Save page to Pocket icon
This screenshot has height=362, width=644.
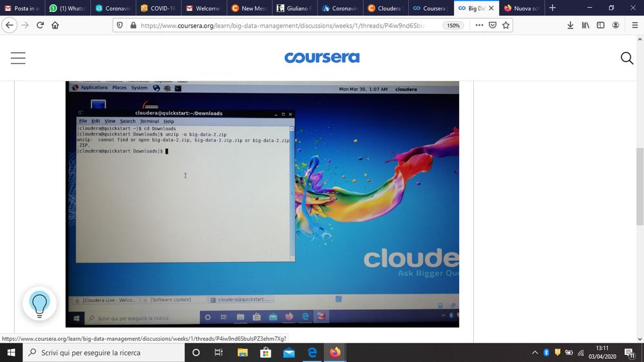tap(493, 25)
